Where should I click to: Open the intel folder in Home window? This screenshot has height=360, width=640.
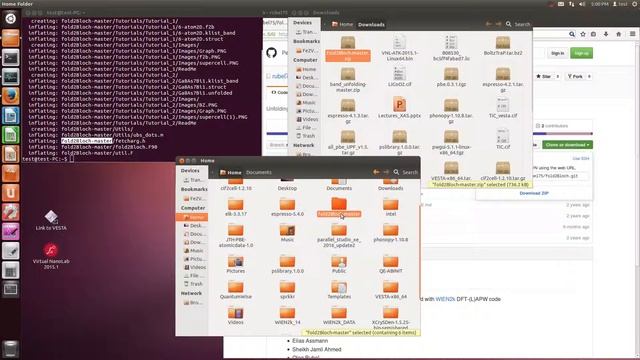point(391,207)
